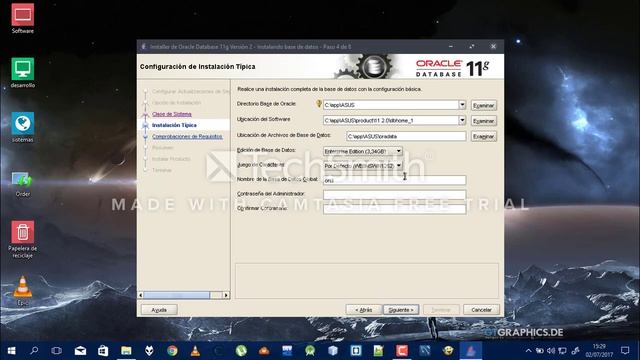The image size is (640, 360).
Task: Click Examinar for Ubicación del Software
Action: click(484, 121)
